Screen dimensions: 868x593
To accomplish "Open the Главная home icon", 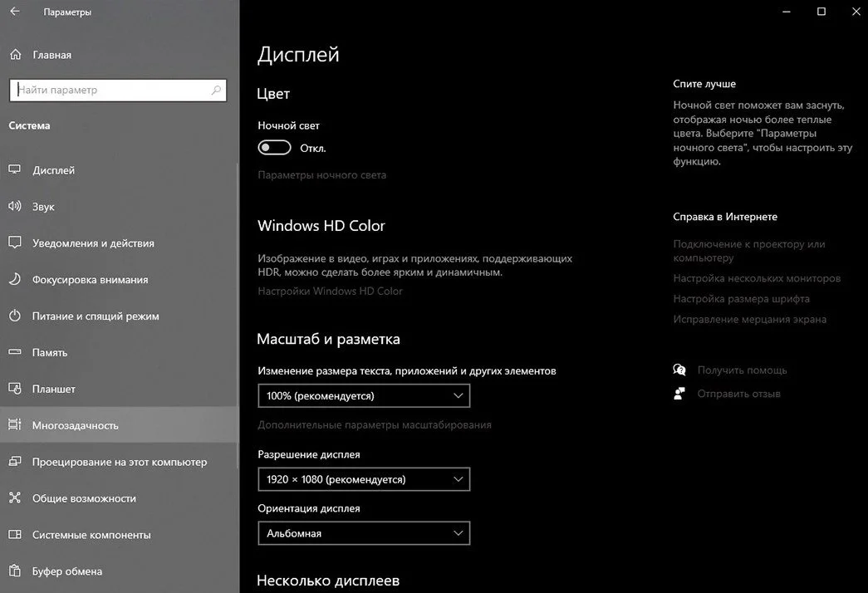I will (x=16, y=54).
